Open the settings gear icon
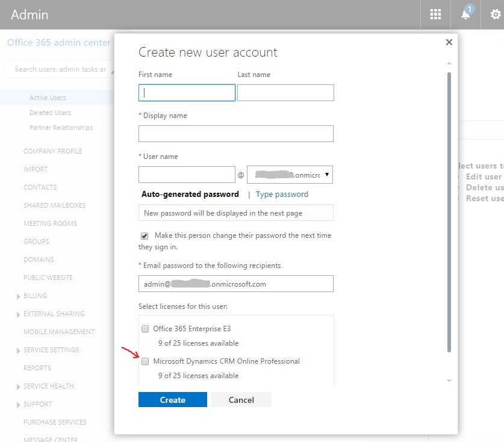The height and width of the screenshot is (442, 504). click(x=495, y=14)
